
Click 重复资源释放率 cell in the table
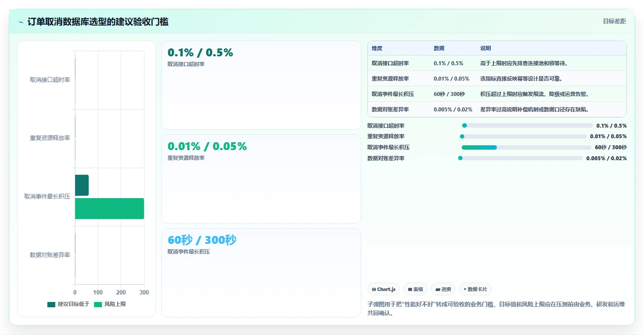tap(390, 78)
